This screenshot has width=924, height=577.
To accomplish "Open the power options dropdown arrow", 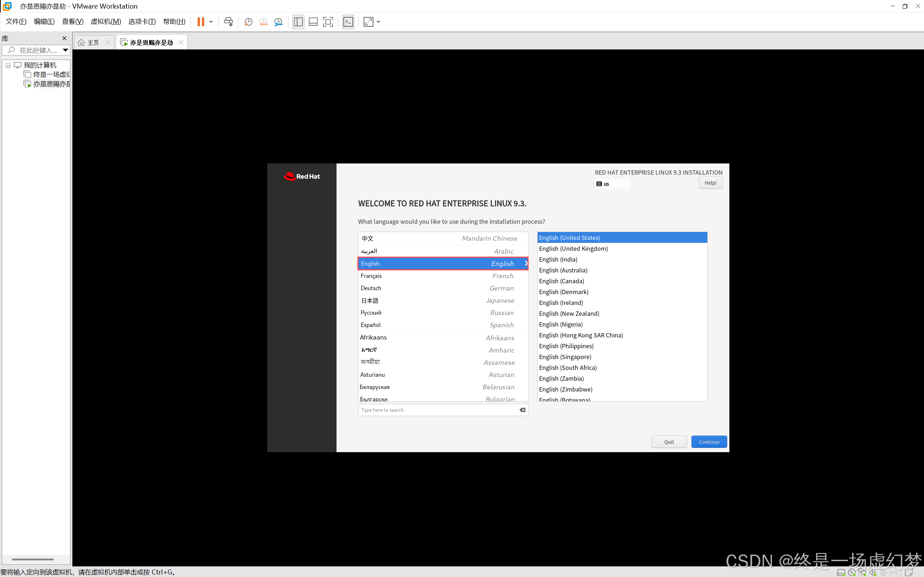I will point(211,22).
